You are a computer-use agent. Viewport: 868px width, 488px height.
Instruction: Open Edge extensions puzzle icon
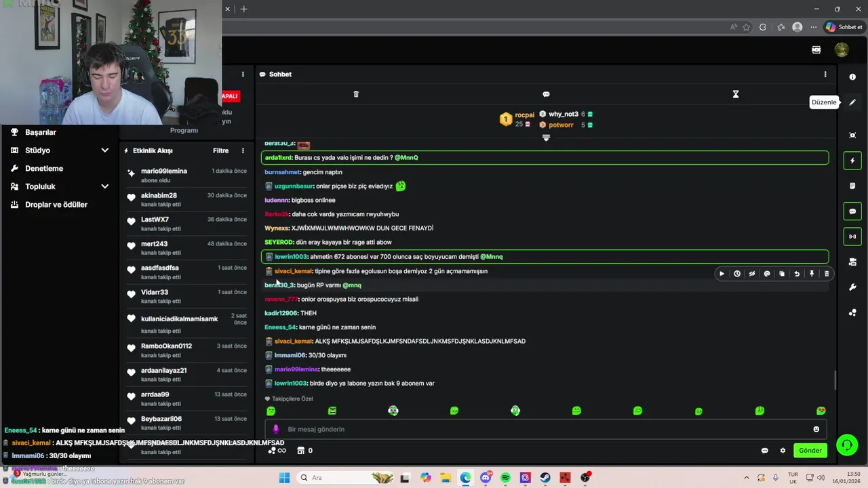tap(763, 27)
